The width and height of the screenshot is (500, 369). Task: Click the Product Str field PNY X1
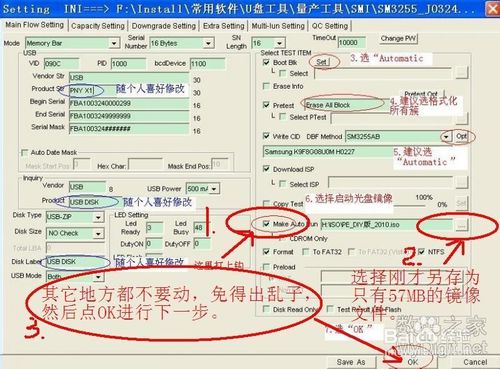(x=129, y=90)
